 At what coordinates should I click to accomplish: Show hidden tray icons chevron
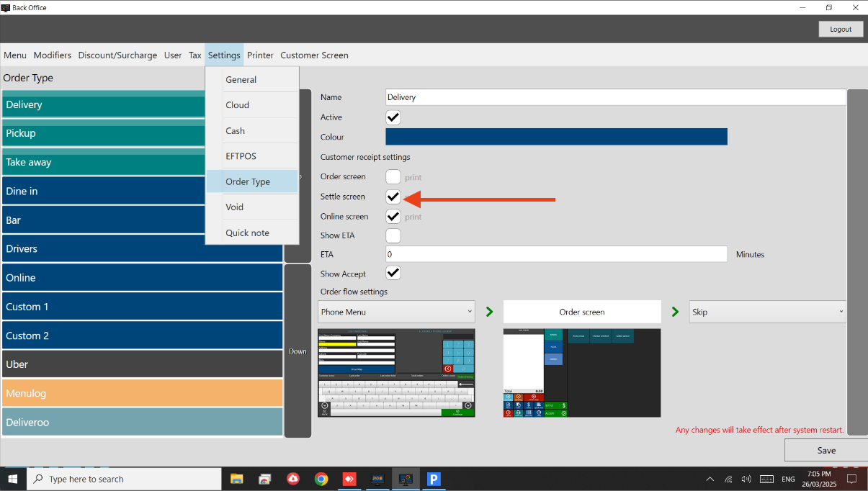710,479
